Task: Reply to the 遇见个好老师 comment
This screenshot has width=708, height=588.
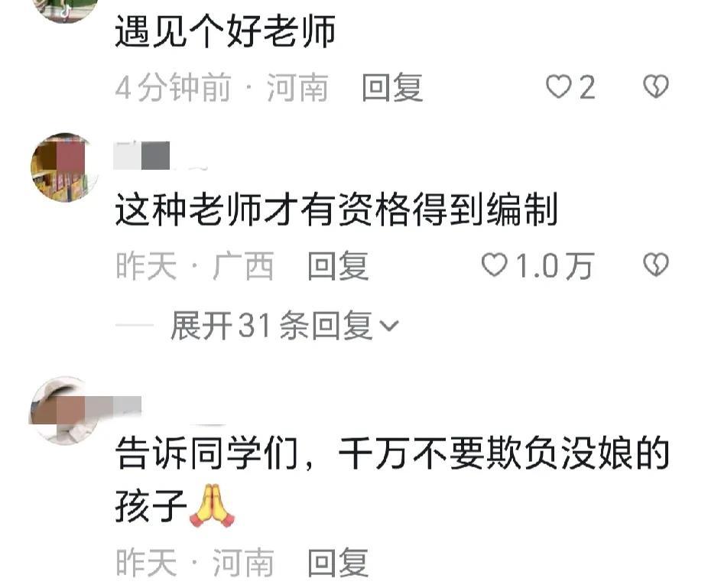Action: [x=392, y=86]
